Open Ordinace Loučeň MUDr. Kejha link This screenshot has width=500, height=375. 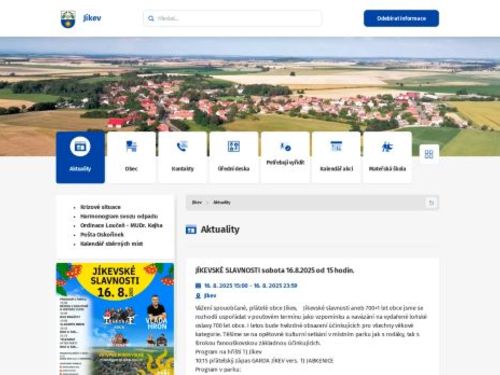121,225
